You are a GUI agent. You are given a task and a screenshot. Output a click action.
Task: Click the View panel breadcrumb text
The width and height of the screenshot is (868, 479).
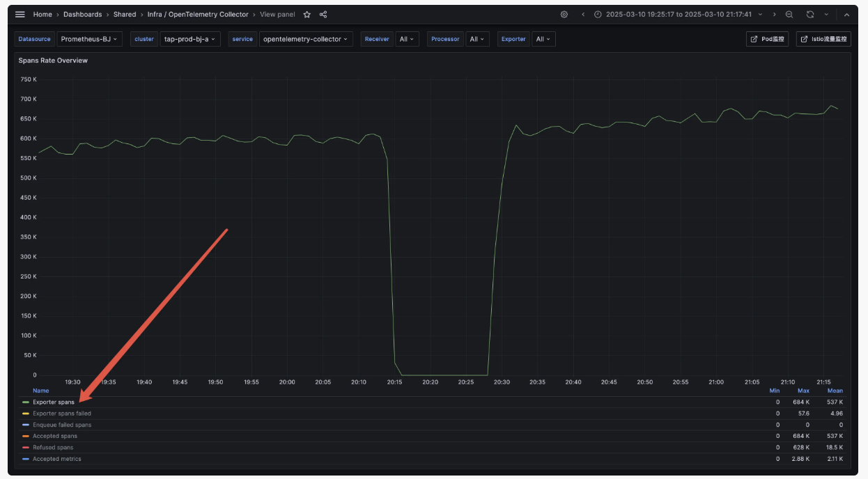pyautogui.click(x=277, y=15)
